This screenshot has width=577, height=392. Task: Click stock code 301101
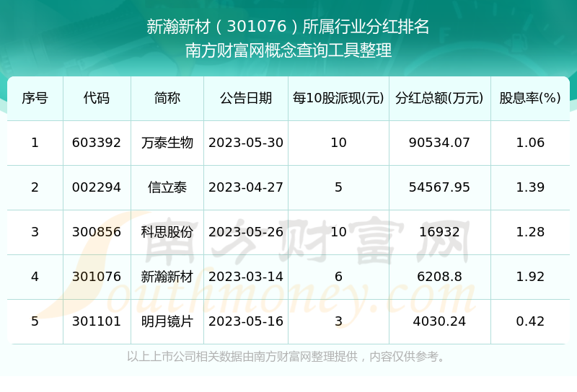click(97, 321)
